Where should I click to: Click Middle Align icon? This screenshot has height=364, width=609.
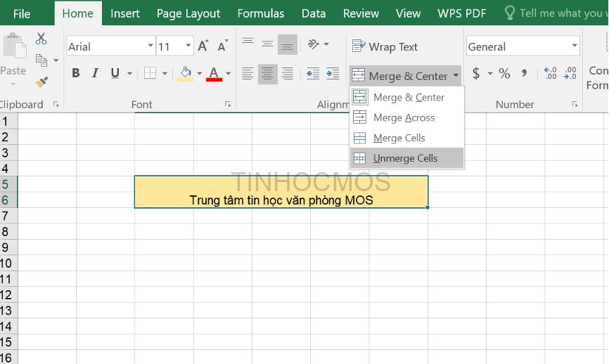267,44
